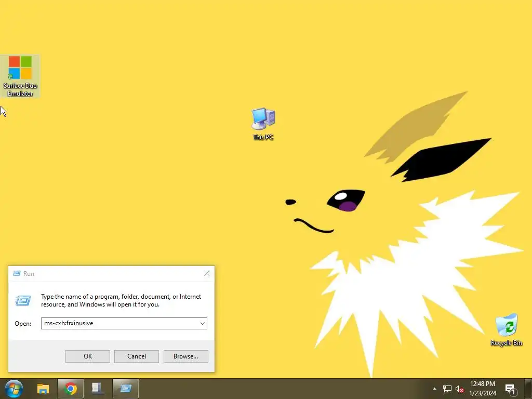Open the clock showing 12:48 PM
The height and width of the screenshot is (399, 532).
pyautogui.click(x=483, y=389)
